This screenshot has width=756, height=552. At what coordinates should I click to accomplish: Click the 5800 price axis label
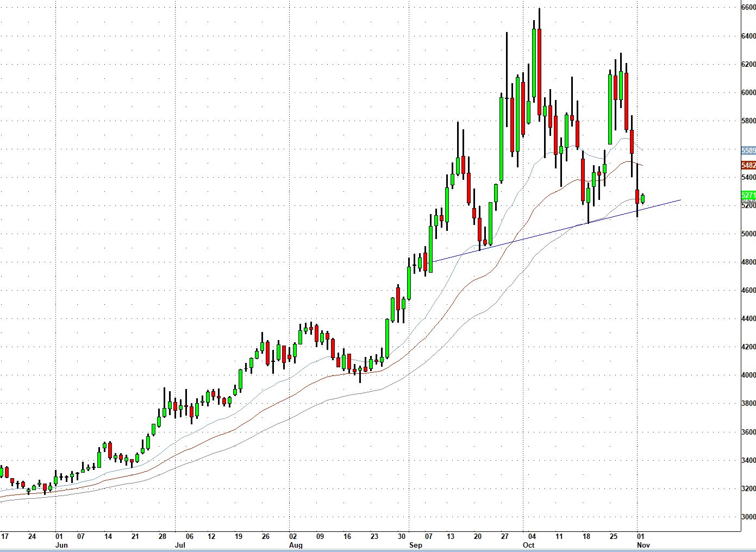point(748,121)
